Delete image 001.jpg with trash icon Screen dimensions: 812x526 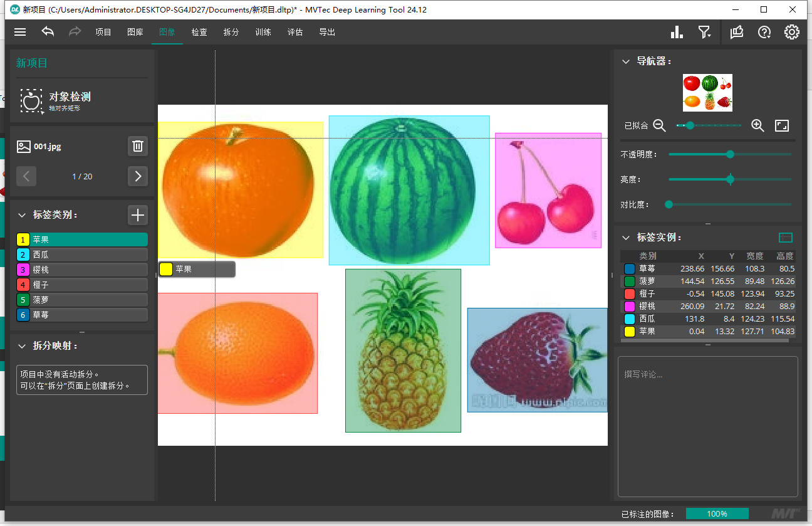point(138,147)
